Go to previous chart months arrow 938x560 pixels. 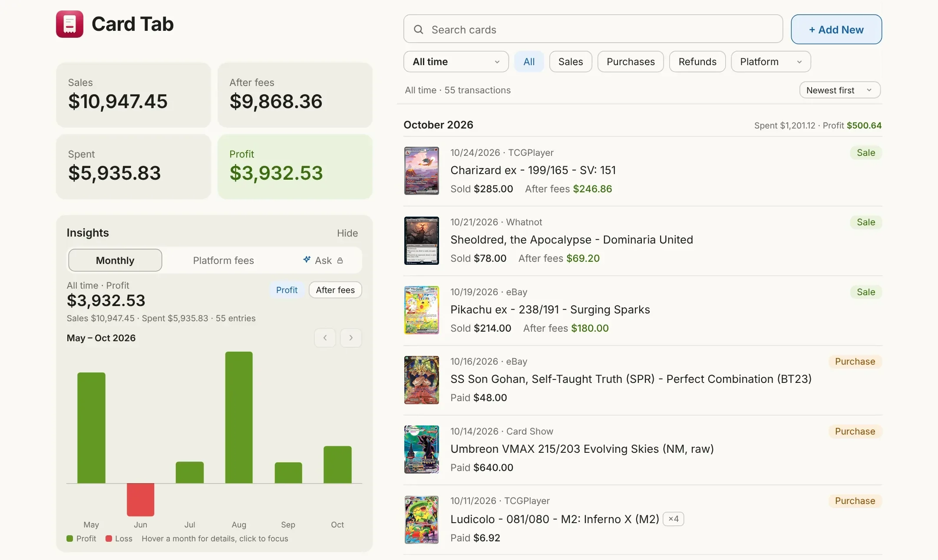coord(325,338)
